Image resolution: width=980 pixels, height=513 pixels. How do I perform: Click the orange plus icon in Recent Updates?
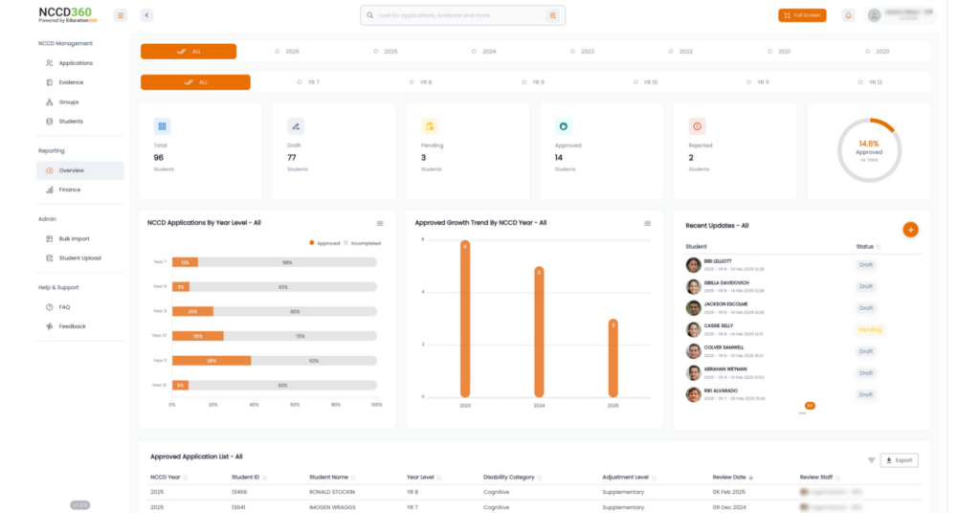(910, 230)
